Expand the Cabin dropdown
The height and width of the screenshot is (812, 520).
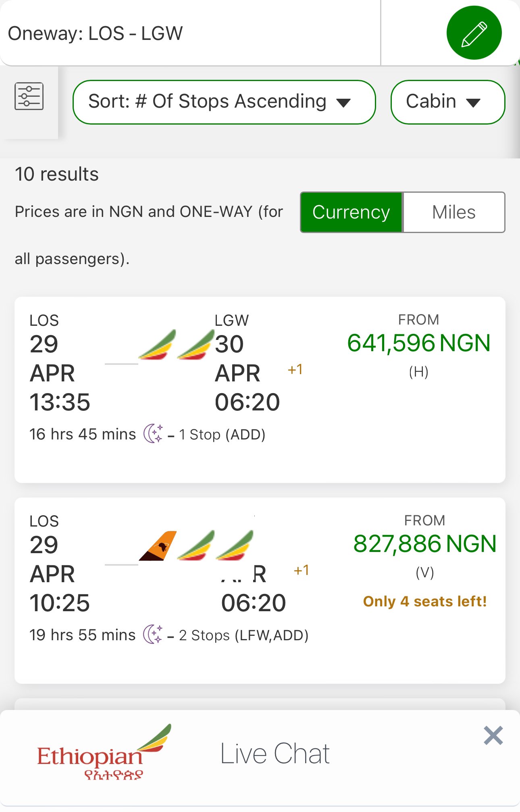point(448,102)
